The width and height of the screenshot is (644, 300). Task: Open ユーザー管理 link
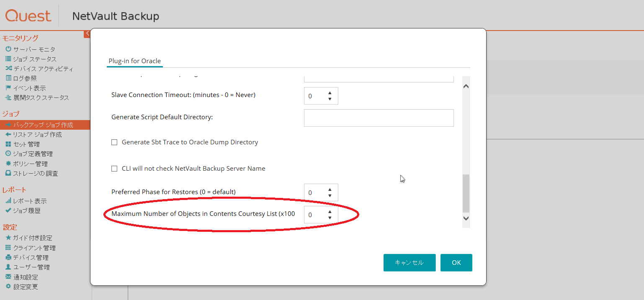click(31, 267)
